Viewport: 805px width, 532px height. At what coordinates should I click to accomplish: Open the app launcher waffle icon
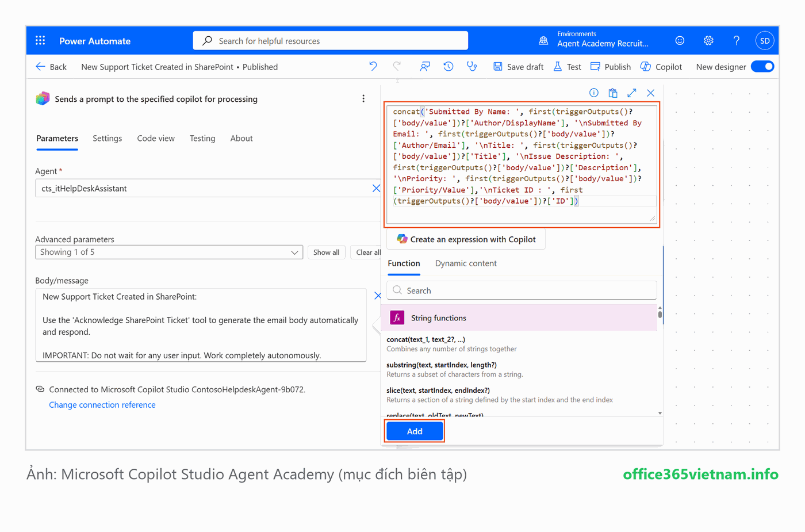[40, 41]
